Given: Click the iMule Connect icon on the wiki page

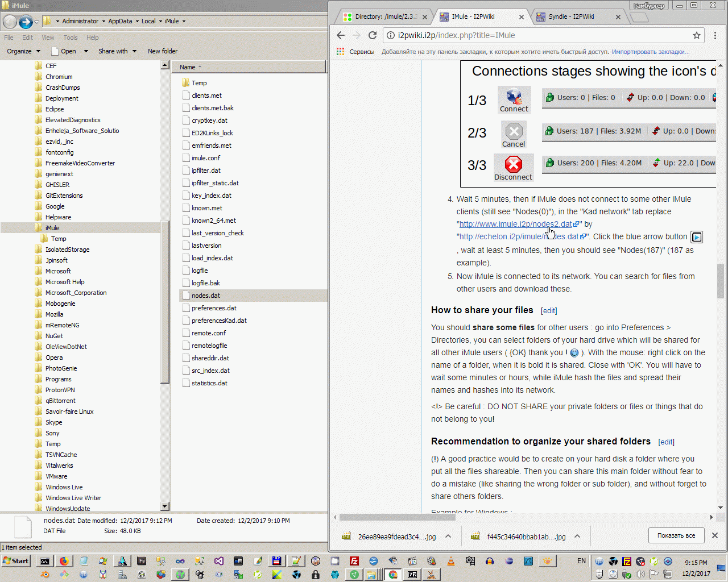Looking at the screenshot, I should click(514, 100).
